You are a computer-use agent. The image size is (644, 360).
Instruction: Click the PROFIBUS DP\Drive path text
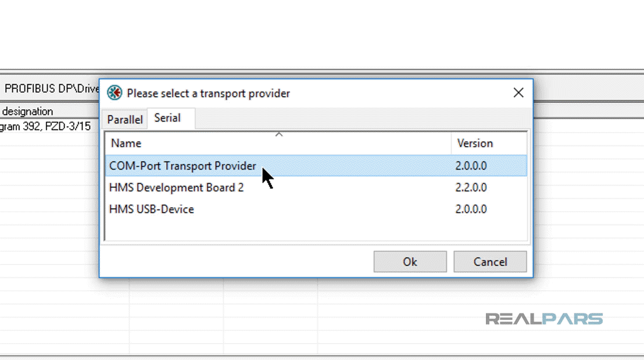coord(51,89)
